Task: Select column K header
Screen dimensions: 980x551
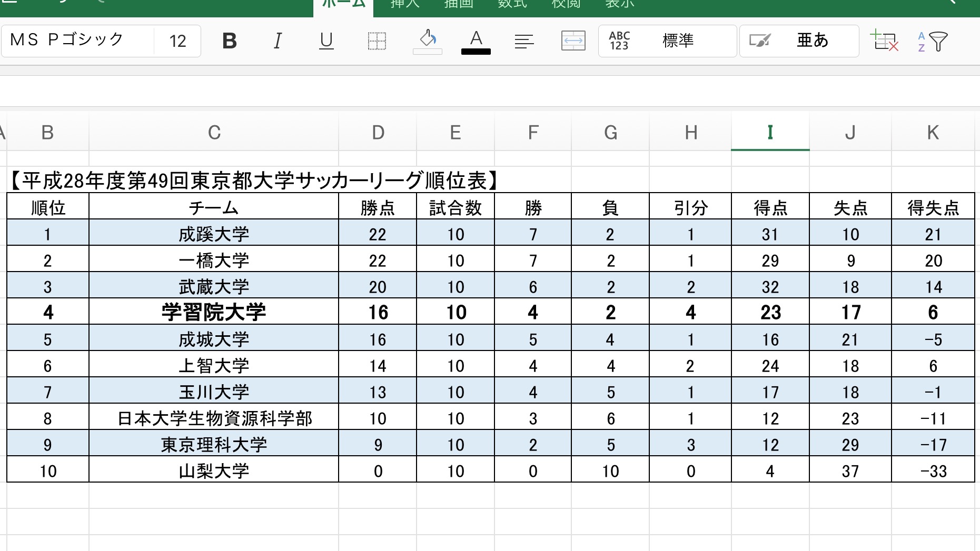Action: (933, 132)
